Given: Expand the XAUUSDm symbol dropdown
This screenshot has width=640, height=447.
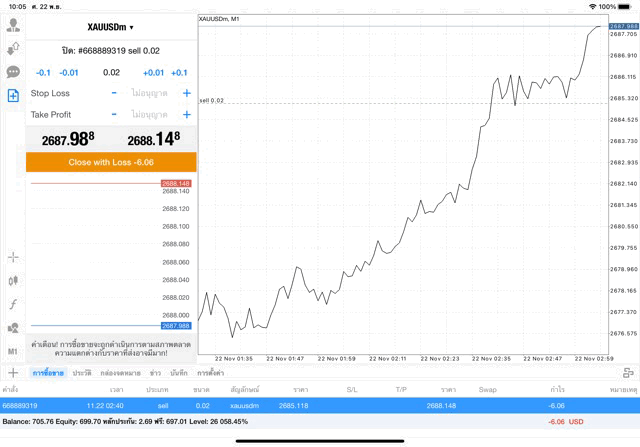Looking at the screenshot, I should point(110,27).
